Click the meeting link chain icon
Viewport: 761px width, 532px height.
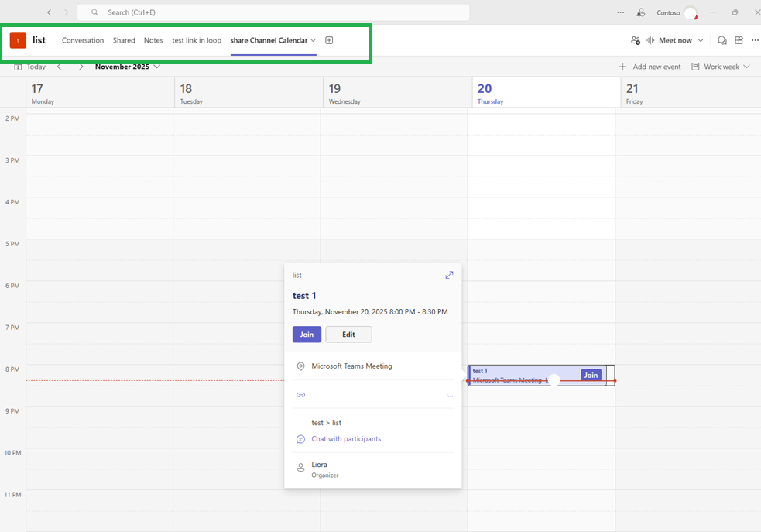click(301, 395)
